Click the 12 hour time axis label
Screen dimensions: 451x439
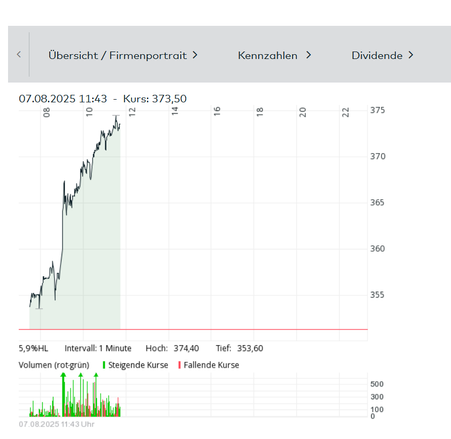(x=132, y=112)
